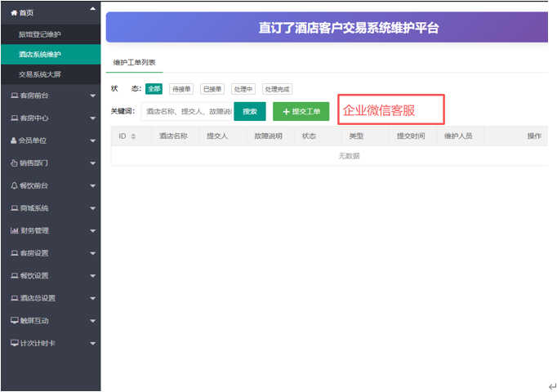Image resolution: width=557 pixels, height=392 pixels.
Task: Filter work orders by 处理中 status
Action: click(x=243, y=89)
